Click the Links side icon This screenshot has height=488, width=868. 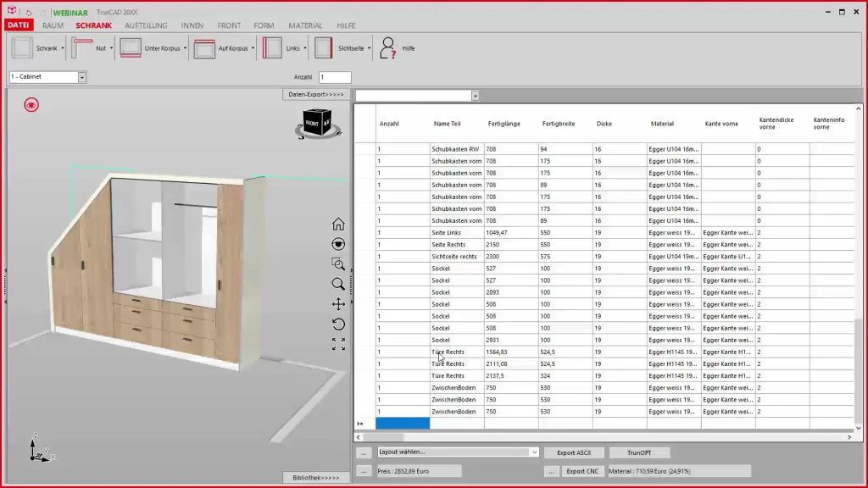(272, 48)
